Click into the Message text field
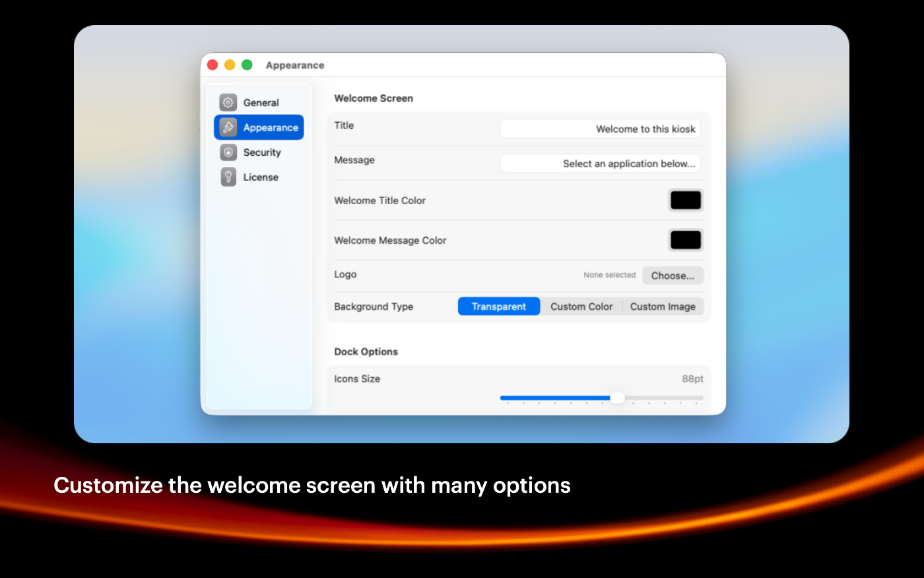The height and width of the screenshot is (578, 924). (599, 163)
